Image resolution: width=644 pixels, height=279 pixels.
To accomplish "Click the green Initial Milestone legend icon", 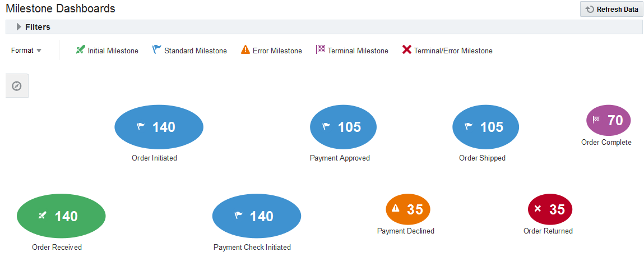I will coord(81,50).
